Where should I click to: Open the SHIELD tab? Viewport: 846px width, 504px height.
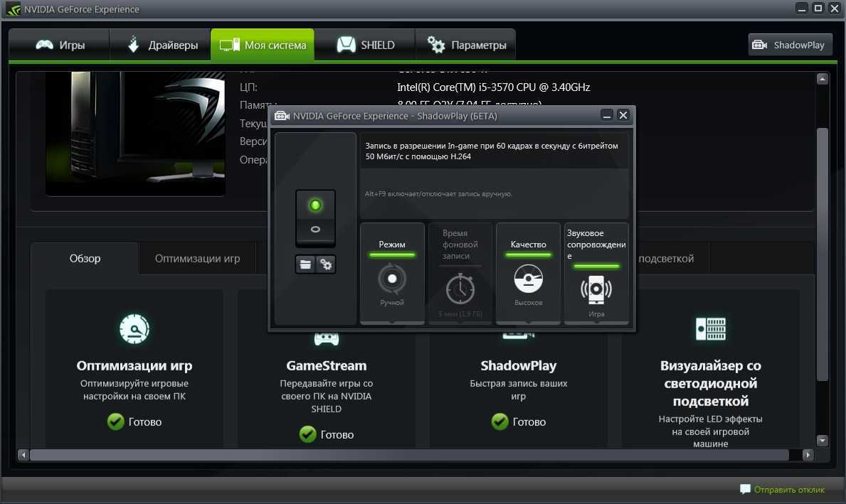point(365,45)
